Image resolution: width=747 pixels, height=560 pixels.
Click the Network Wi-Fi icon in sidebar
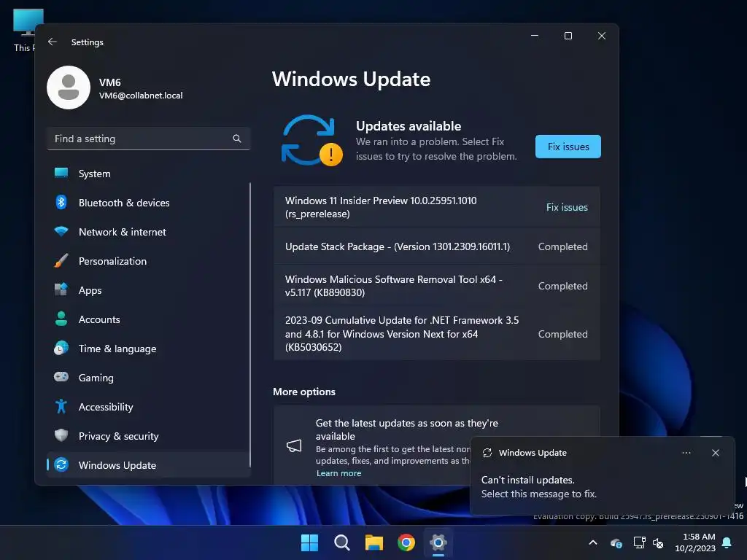pyautogui.click(x=61, y=231)
